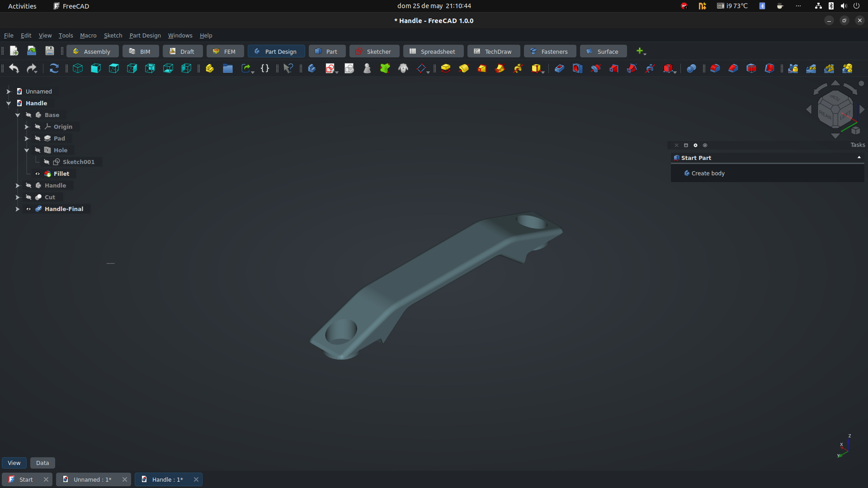Hide Handle-Final via eye icon
868x488 pixels.
click(28, 209)
